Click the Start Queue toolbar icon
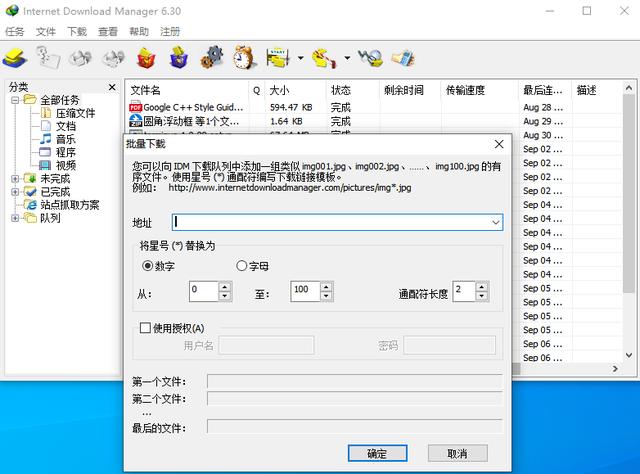 click(278, 57)
